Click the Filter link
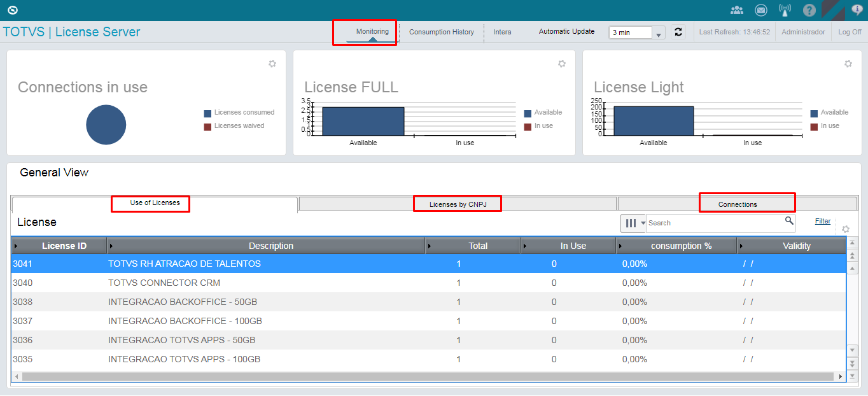This screenshot has width=868, height=396. click(823, 221)
